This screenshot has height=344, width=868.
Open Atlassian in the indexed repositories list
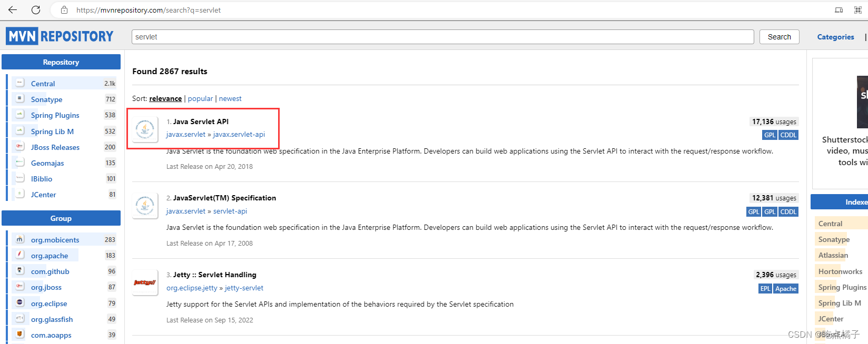click(x=833, y=255)
